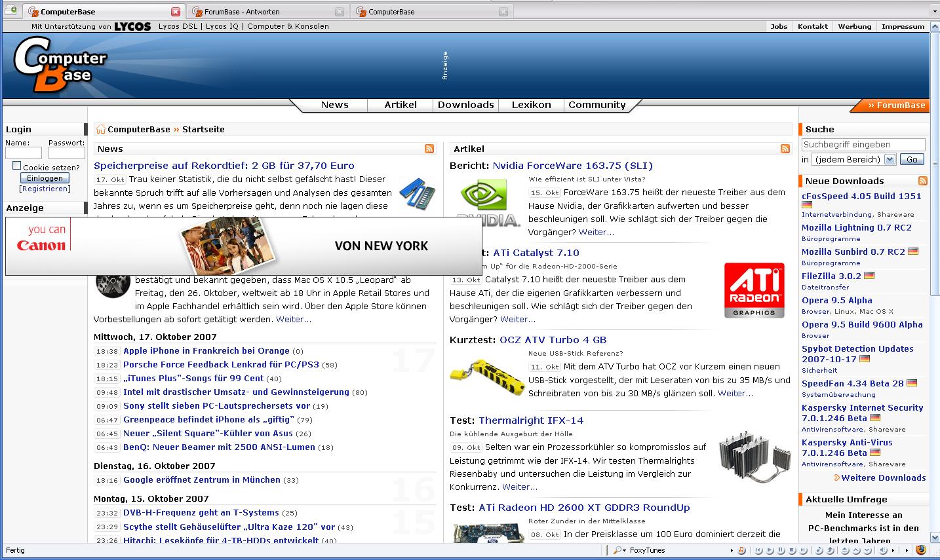Open 'cFosSpeed 4.05 Build 1351' download
The image size is (940, 560).
(x=861, y=196)
